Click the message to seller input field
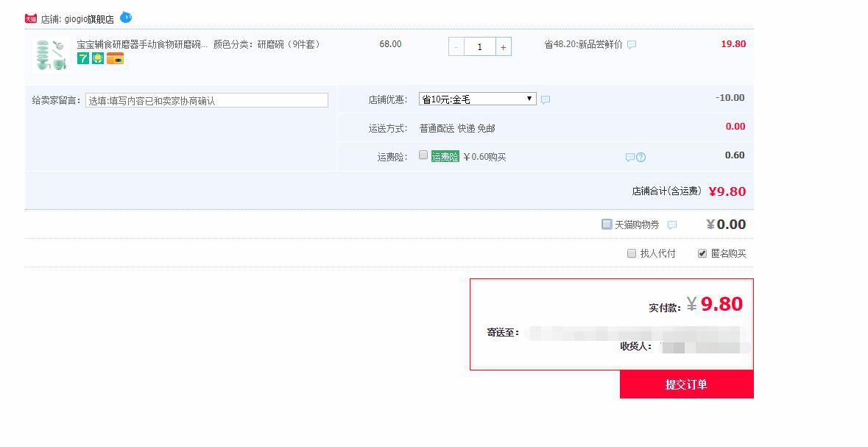The height and width of the screenshot is (447, 868). pos(206,101)
